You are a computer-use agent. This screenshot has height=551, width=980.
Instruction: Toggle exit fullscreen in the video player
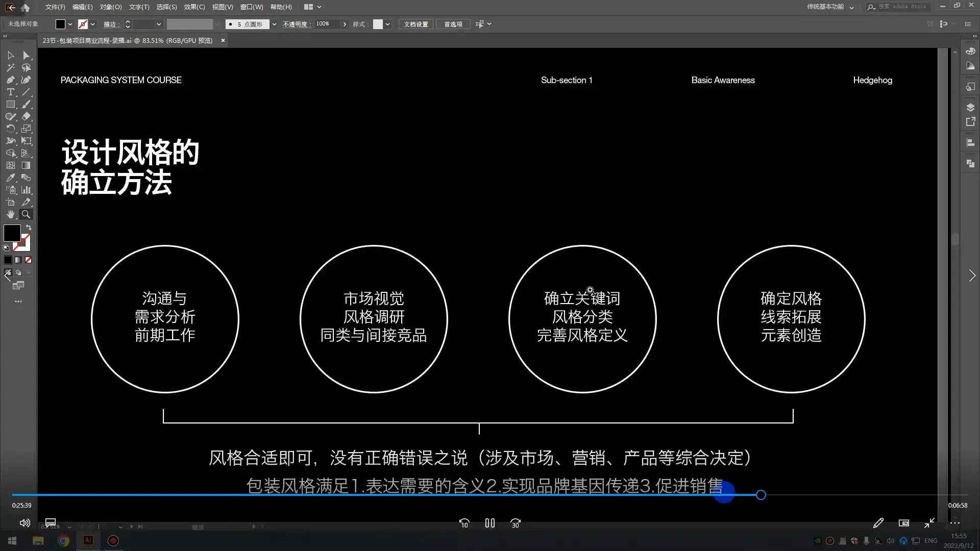[929, 522]
